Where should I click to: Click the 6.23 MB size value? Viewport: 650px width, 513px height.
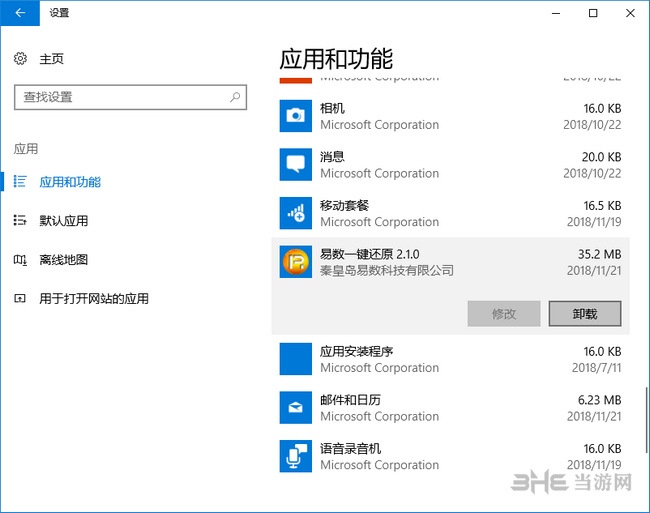pyautogui.click(x=599, y=399)
